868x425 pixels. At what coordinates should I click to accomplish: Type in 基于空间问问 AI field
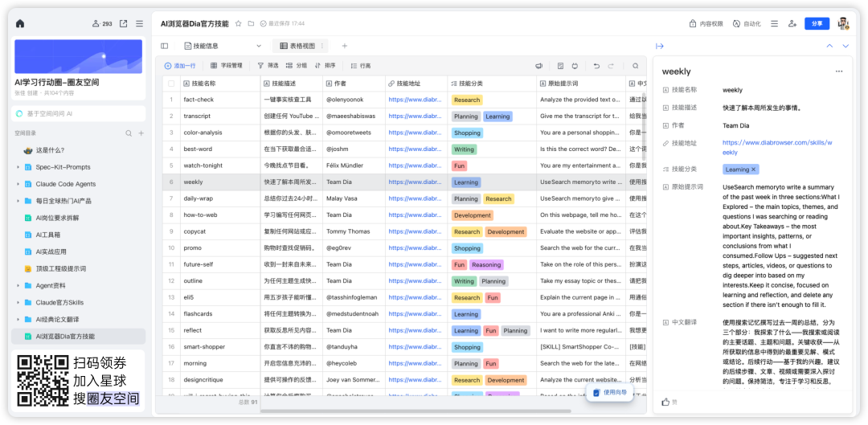pyautogui.click(x=79, y=113)
